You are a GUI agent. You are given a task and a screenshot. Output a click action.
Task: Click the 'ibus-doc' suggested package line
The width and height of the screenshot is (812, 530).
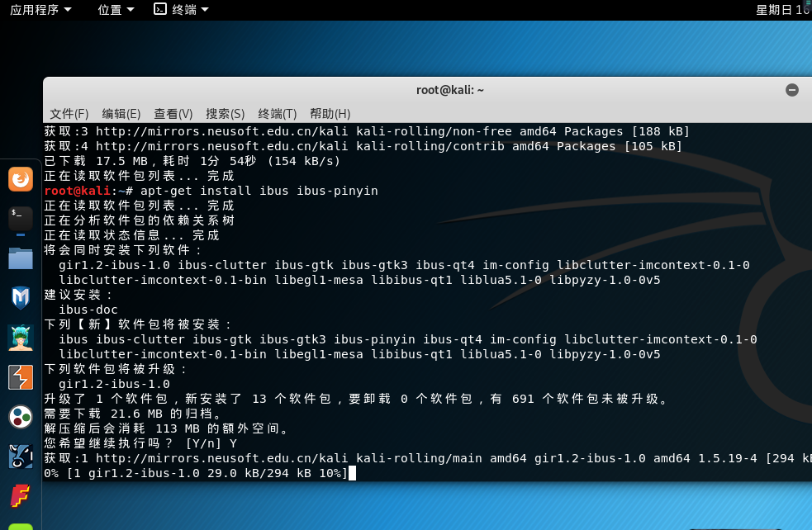(x=88, y=310)
